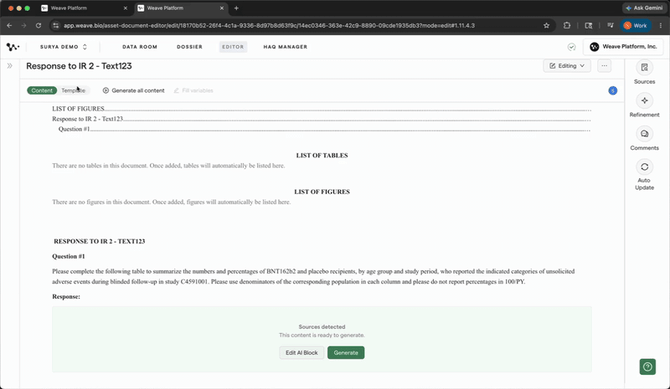Open the more options ellipsis menu
Viewport: 670px width, 389px height.
pyautogui.click(x=604, y=66)
